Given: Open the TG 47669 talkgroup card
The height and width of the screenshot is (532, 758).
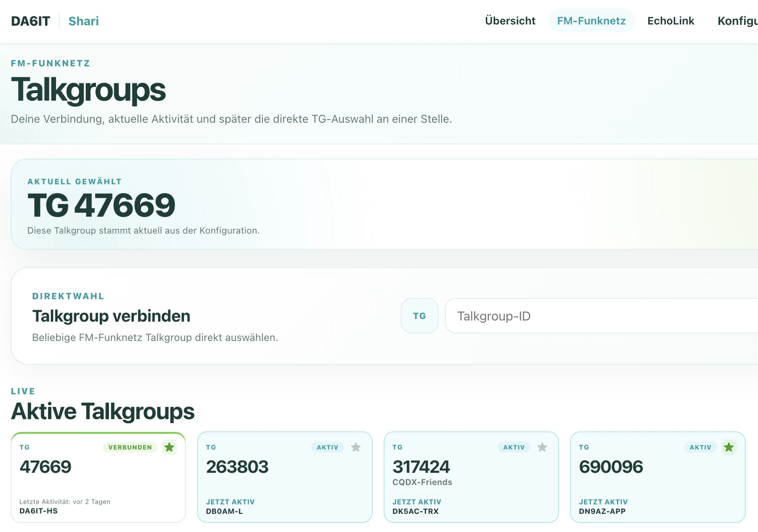Looking at the screenshot, I should (x=98, y=477).
